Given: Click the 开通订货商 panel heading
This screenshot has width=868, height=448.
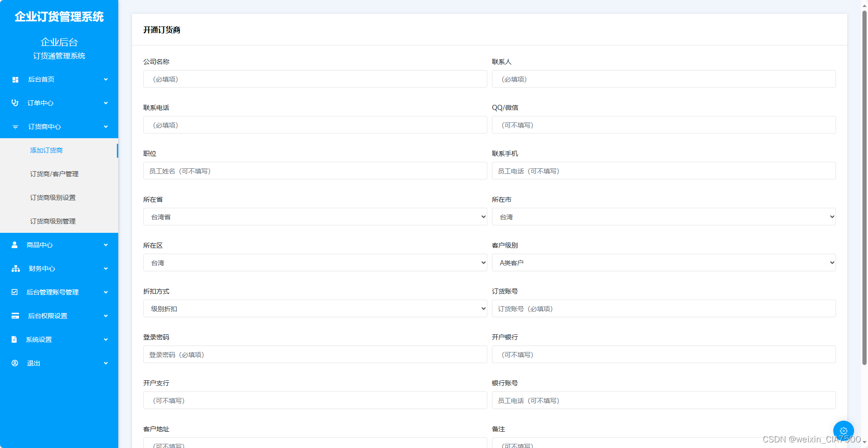Looking at the screenshot, I should coord(162,30).
